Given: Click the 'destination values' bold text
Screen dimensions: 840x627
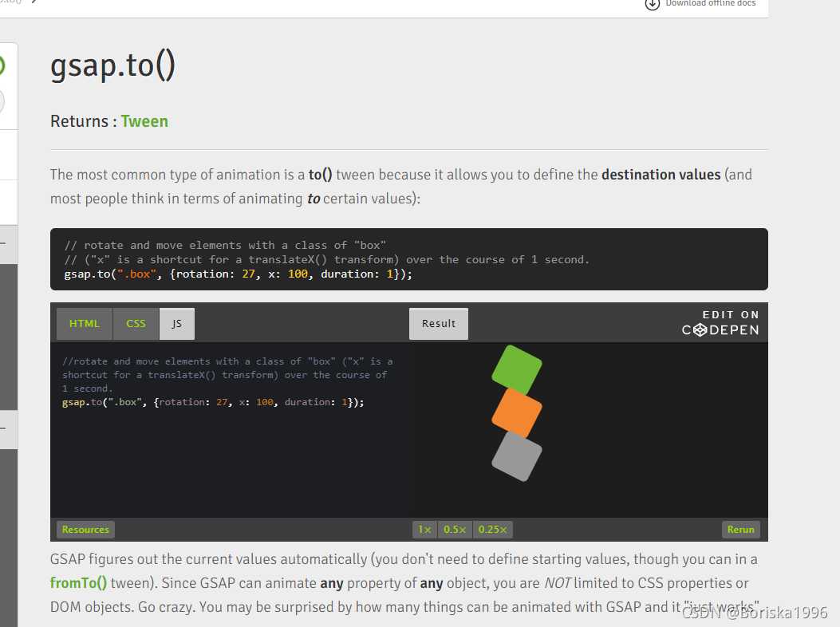Looking at the screenshot, I should pyautogui.click(x=661, y=175).
